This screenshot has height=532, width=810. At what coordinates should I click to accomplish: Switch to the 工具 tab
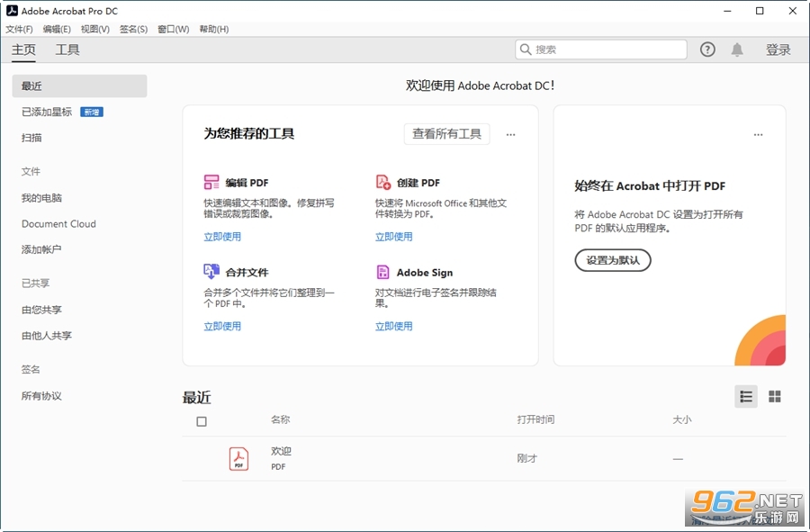67,50
